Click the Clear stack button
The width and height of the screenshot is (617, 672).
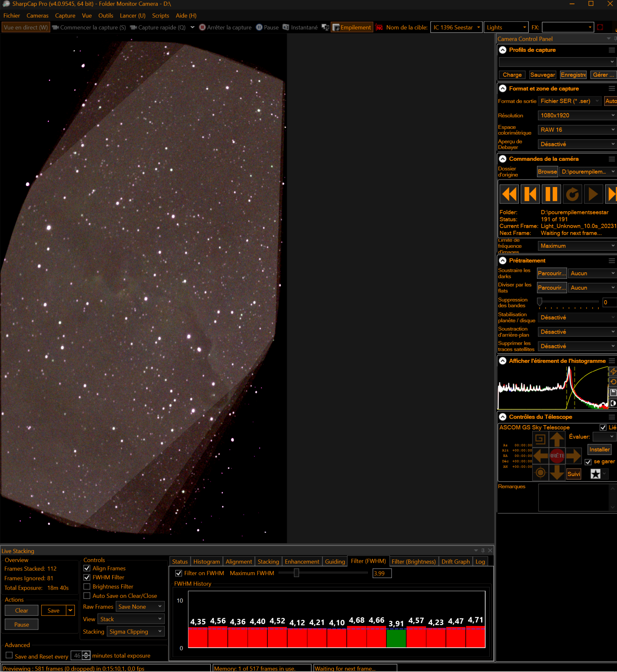pos(22,611)
